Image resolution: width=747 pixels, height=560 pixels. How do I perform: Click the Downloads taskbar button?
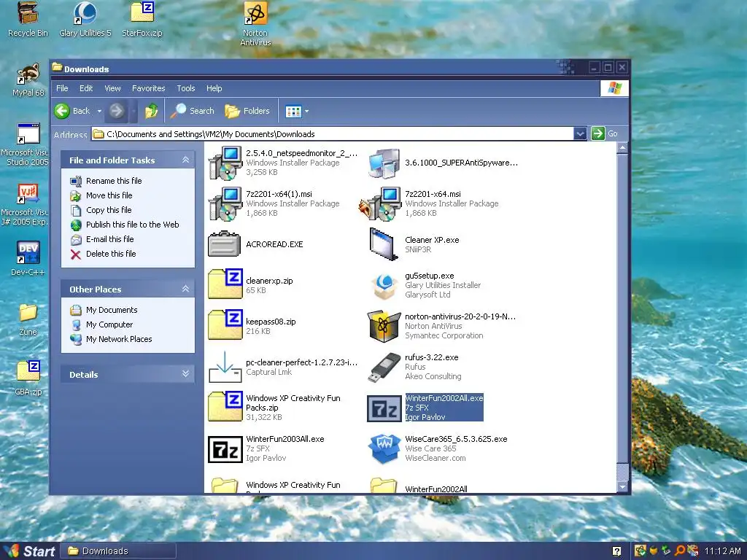coord(119,551)
